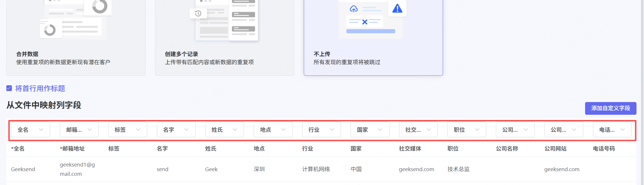Expand the 名字 field dropdown

tap(176, 130)
